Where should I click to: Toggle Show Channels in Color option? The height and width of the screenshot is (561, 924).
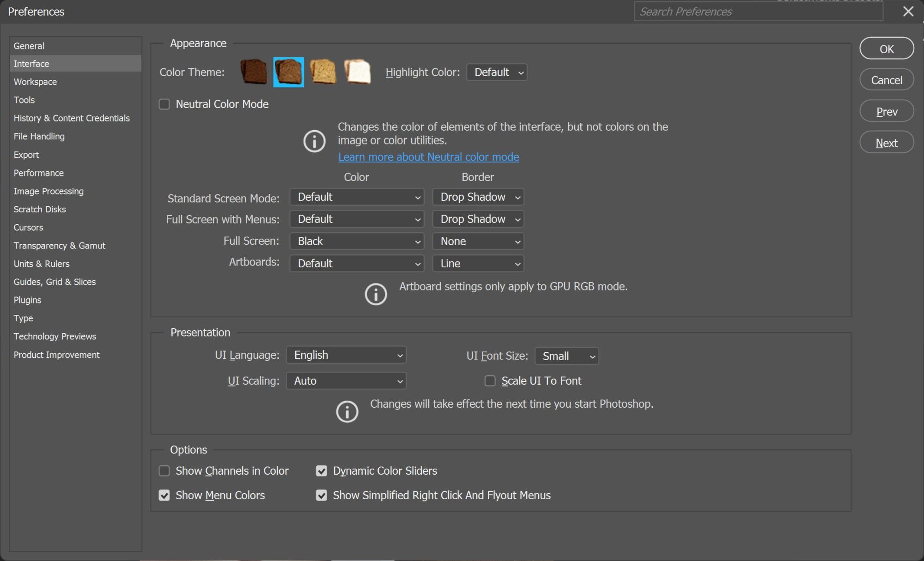tap(164, 471)
